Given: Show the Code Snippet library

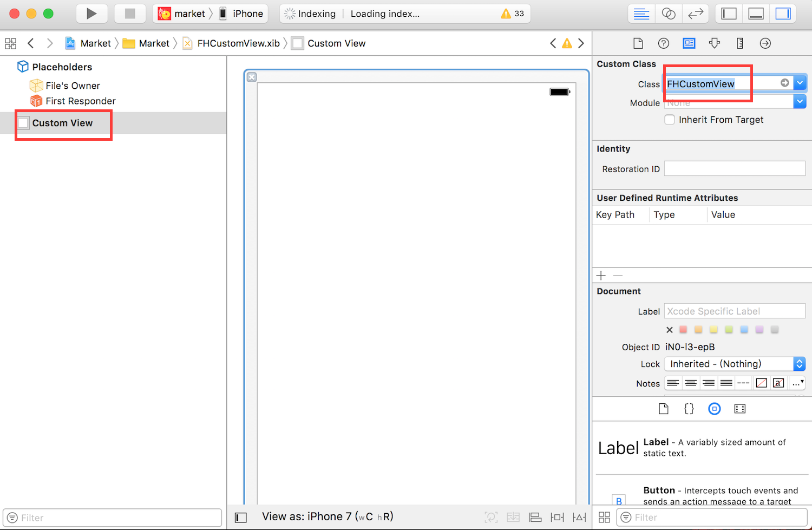Looking at the screenshot, I should click(689, 409).
